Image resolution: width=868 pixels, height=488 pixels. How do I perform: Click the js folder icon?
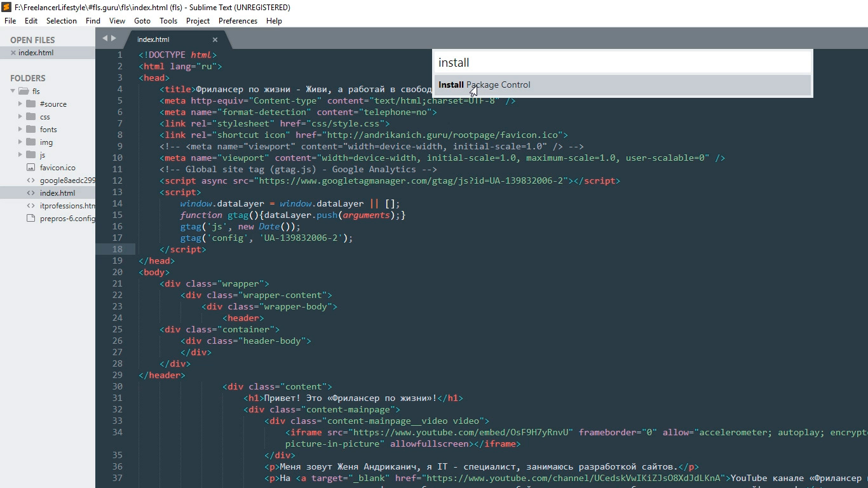pyautogui.click(x=31, y=155)
